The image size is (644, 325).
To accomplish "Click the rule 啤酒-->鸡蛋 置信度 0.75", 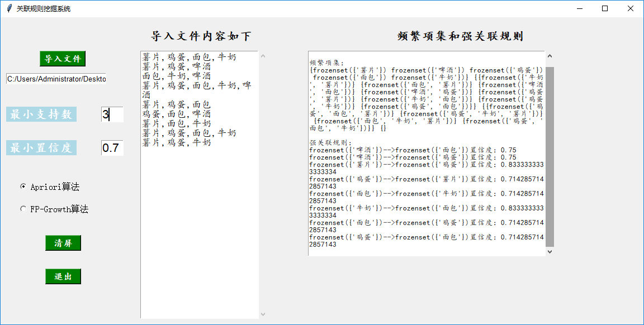I will click(x=413, y=157).
